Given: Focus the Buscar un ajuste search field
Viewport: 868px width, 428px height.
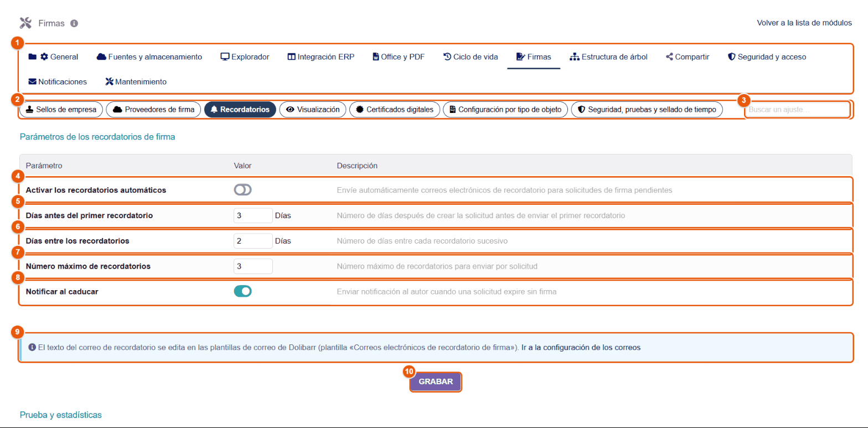Looking at the screenshot, I should (x=797, y=110).
